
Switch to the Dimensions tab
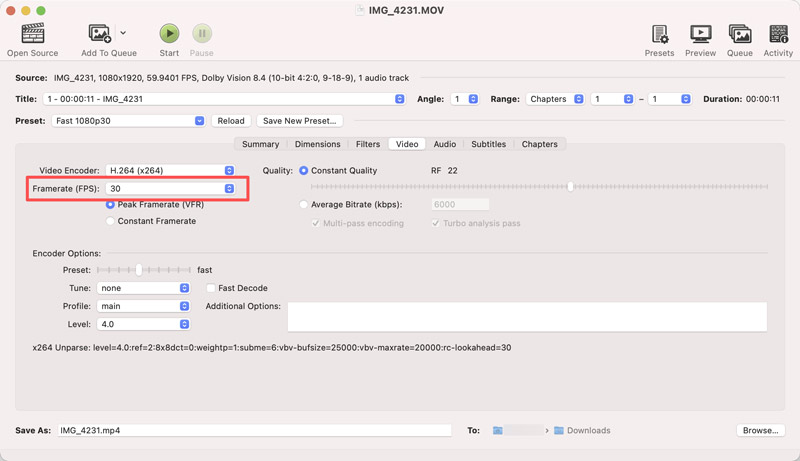tap(317, 144)
